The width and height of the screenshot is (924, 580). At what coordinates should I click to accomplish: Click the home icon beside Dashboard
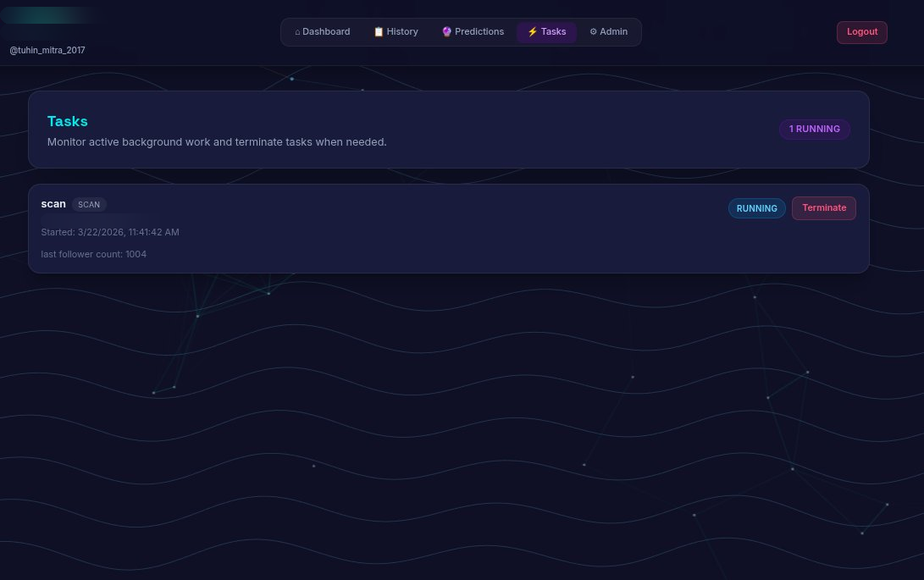pyautogui.click(x=297, y=32)
